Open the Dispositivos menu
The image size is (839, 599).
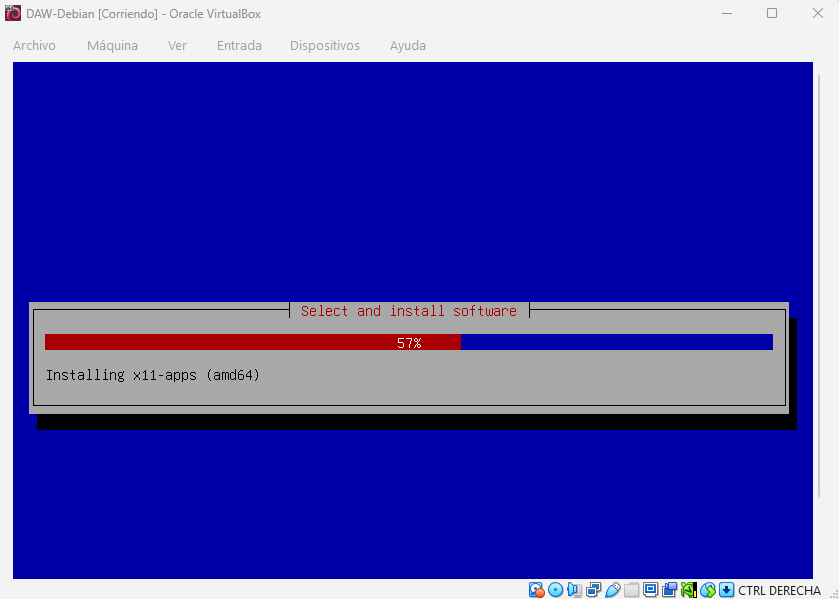(325, 46)
